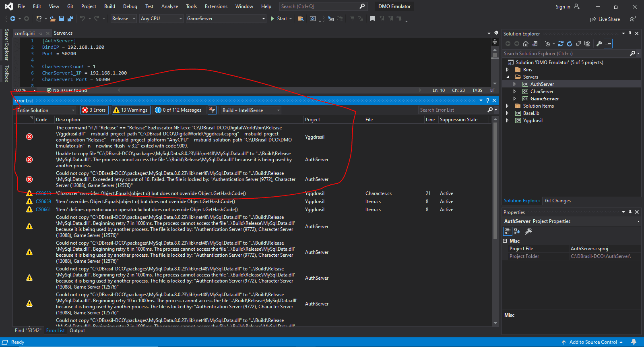Expand the AuthServer project node
Viewport: 644px width, 347px height.
pyautogui.click(x=514, y=84)
